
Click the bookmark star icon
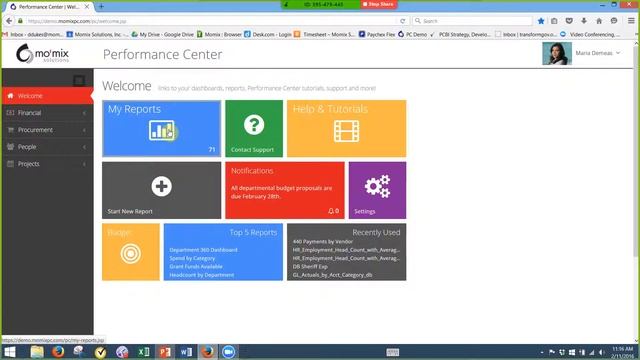541,21
